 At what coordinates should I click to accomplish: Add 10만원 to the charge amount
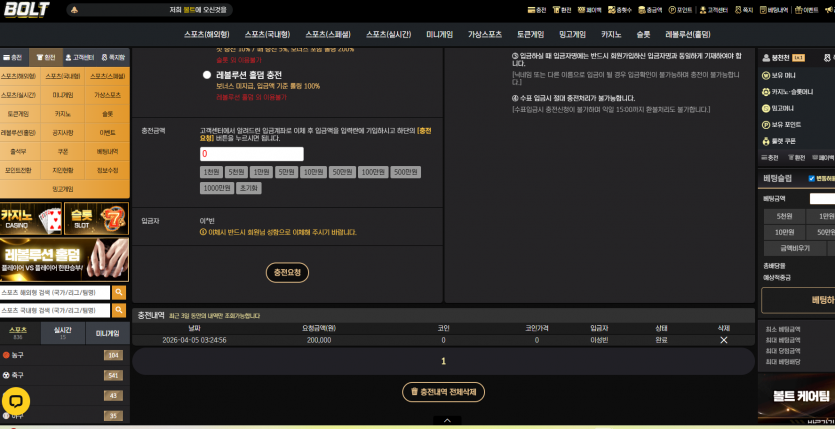313,172
